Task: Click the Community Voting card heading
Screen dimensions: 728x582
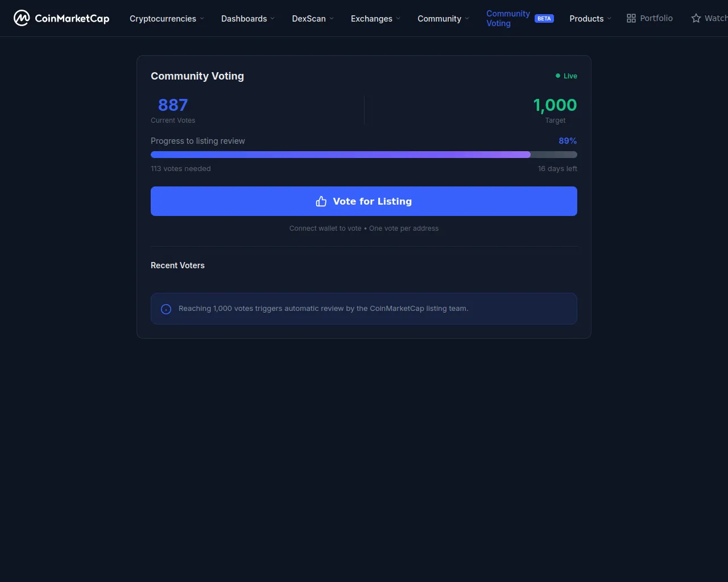Action: point(197,76)
